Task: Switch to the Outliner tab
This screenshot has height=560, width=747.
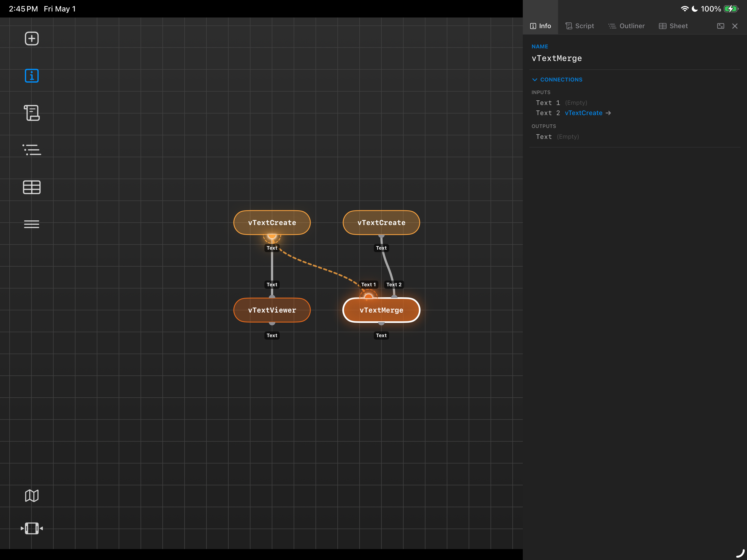Action: point(626,26)
